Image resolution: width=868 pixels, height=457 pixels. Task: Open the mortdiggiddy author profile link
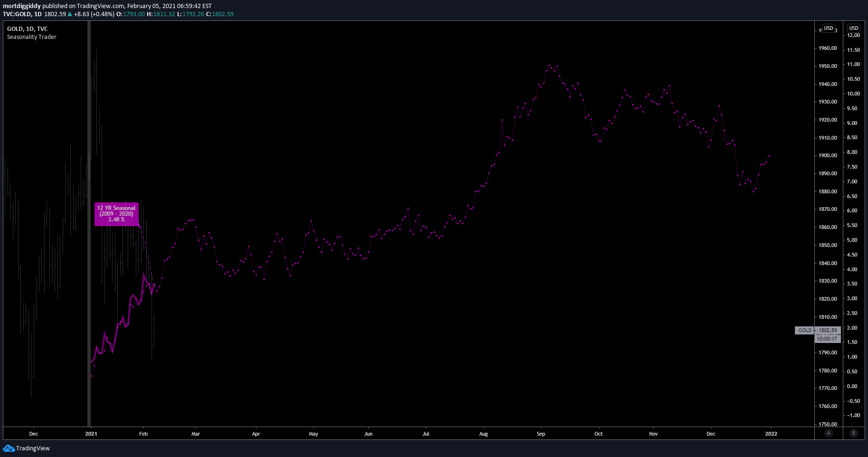click(x=22, y=6)
